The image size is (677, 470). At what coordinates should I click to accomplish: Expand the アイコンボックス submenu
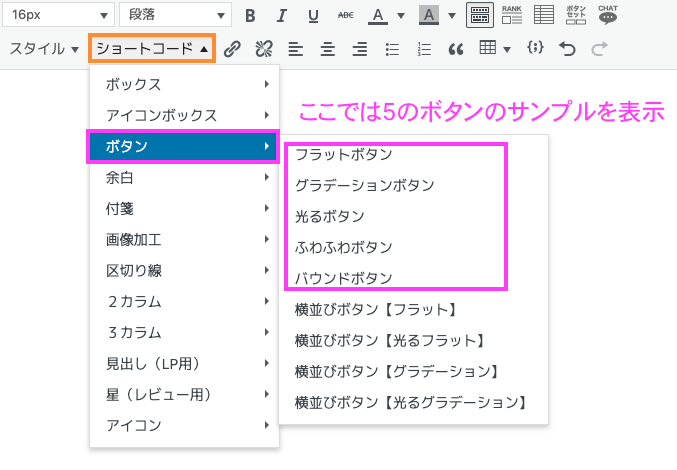(x=184, y=115)
